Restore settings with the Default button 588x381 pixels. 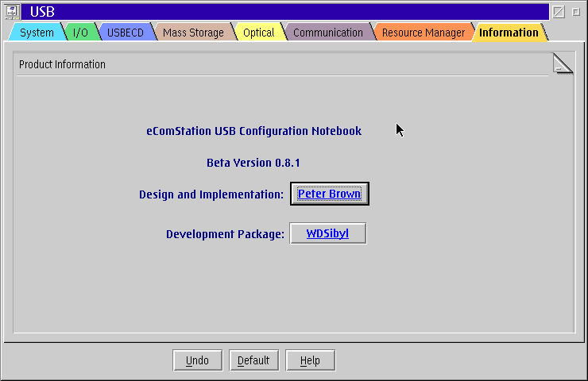[254, 360]
